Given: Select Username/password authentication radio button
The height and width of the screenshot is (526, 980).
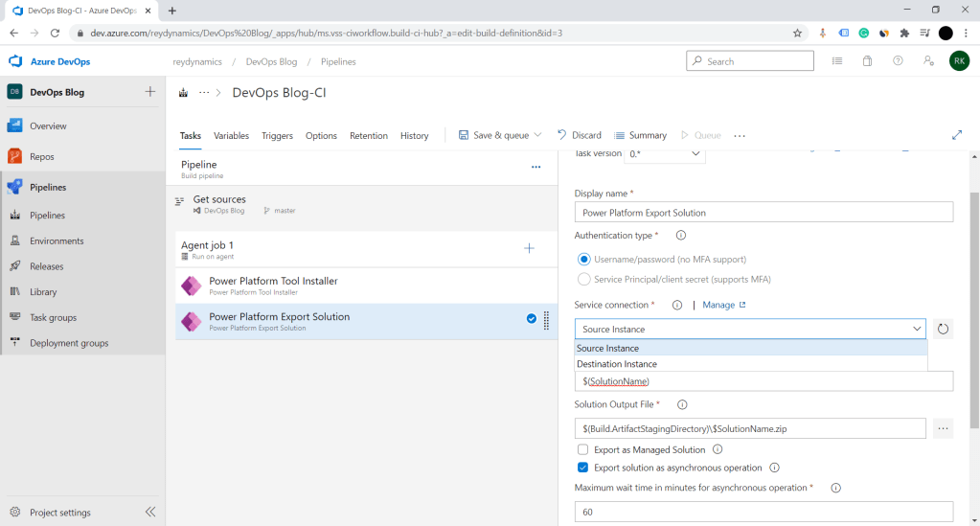Looking at the screenshot, I should [584, 260].
